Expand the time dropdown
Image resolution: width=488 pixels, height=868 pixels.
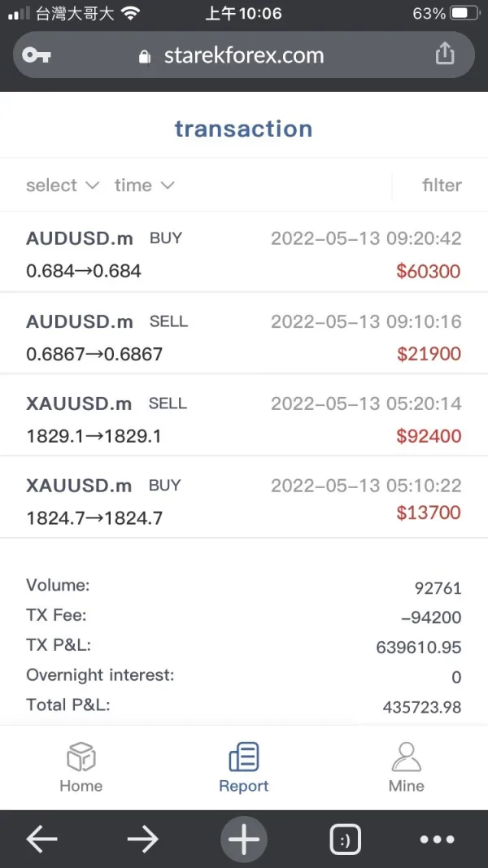(x=144, y=185)
